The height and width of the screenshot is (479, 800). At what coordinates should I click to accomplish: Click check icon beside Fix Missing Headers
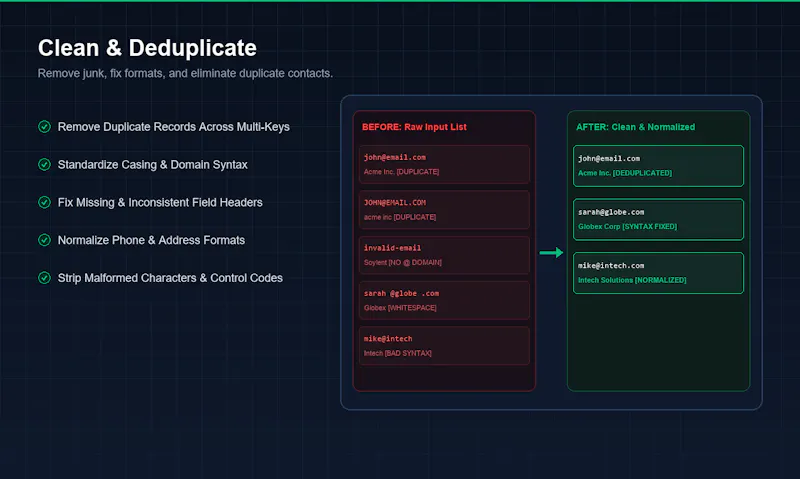coord(44,202)
